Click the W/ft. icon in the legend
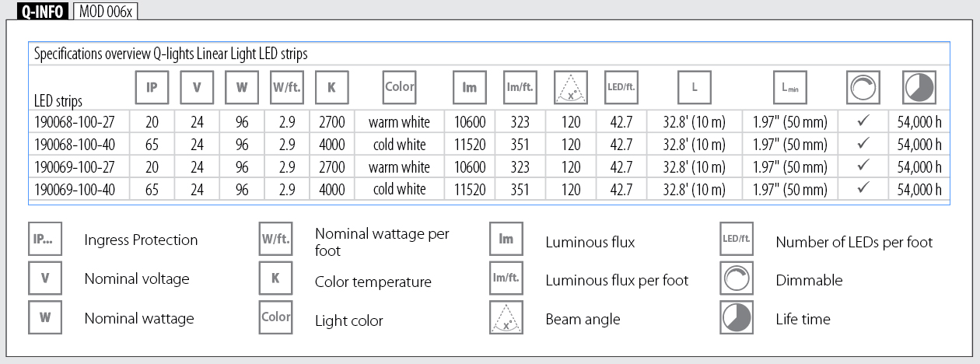980x364 pixels. pyautogui.click(x=275, y=240)
